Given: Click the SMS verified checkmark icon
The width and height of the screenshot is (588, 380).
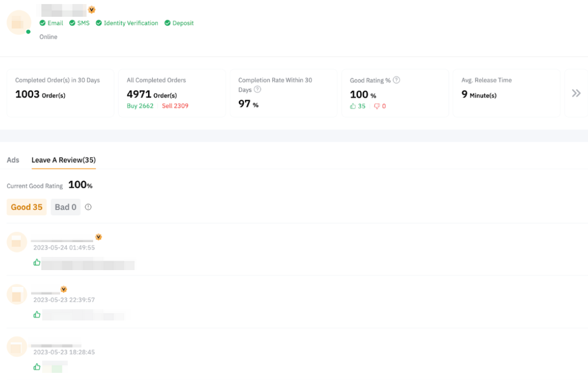Looking at the screenshot, I should pyautogui.click(x=72, y=23).
